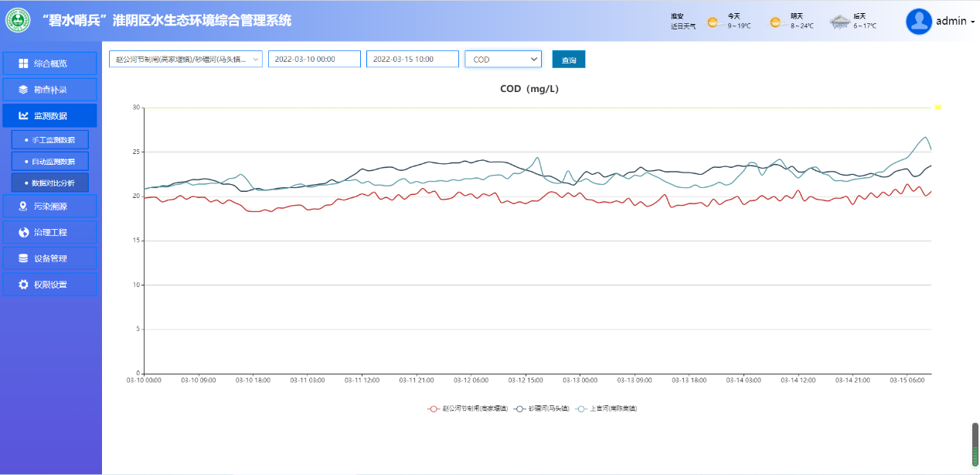Click the vertical scrollbar thumb at right edge
This screenshot has height=475, width=980.
975,445
